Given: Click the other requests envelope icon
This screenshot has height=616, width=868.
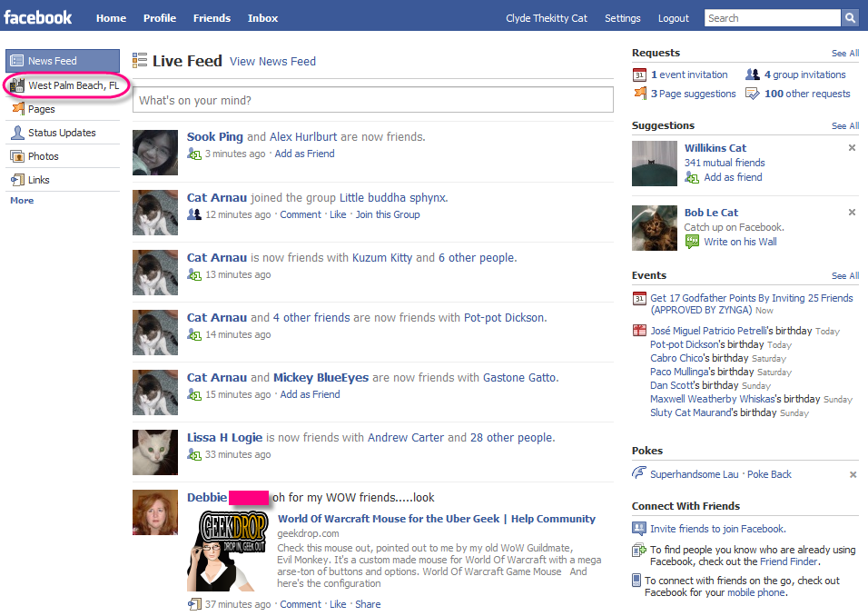Looking at the screenshot, I should 753,94.
